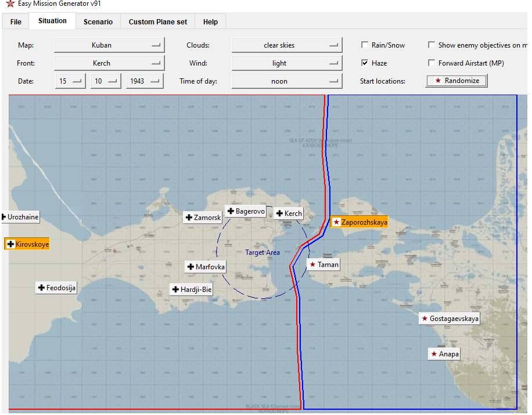Select the Bagerovo airfield marker
This screenshot has width=532, height=415.
246,211
